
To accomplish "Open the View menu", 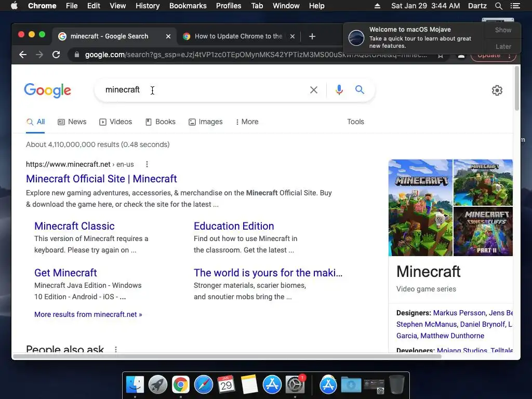I will 118,6.
